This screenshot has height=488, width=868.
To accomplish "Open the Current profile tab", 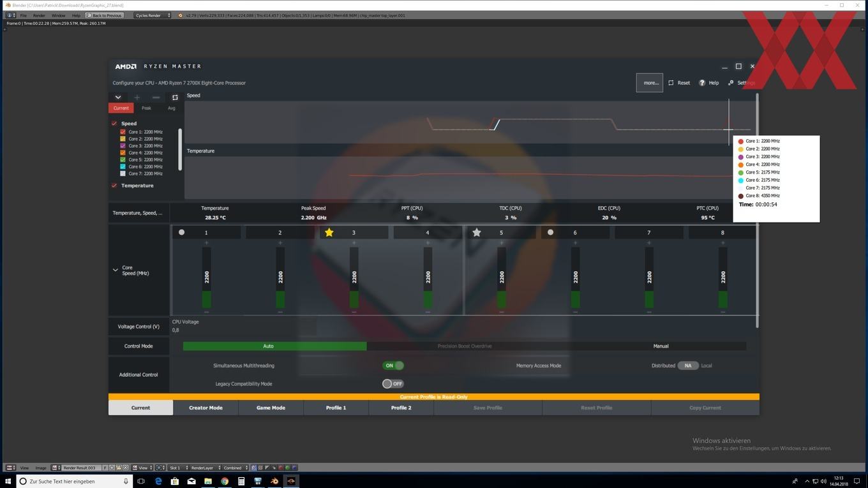I will point(140,408).
